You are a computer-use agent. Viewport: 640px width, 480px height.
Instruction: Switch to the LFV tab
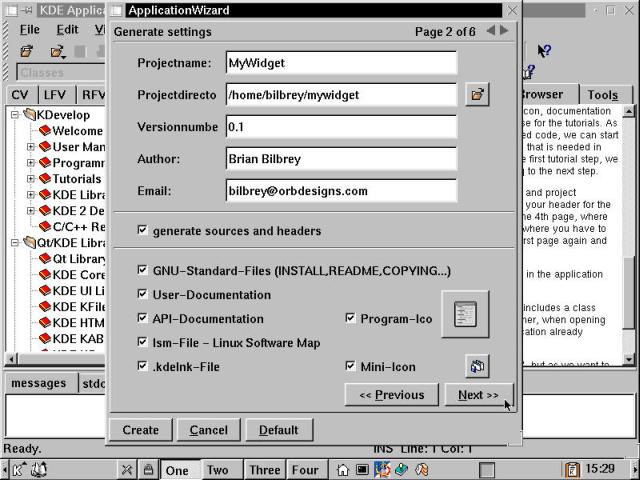coord(54,95)
